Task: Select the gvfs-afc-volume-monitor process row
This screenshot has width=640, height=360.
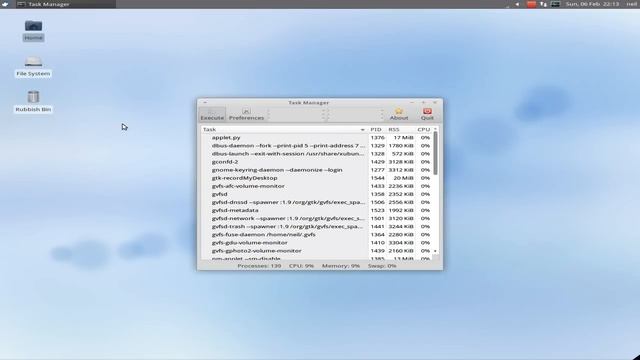Action: (x=316, y=186)
